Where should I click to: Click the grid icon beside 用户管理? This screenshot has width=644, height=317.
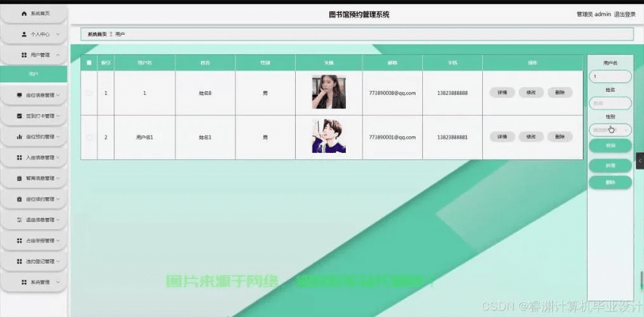[24, 55]
